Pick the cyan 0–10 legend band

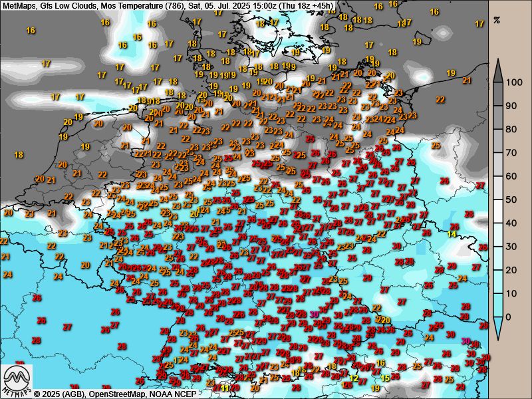(497, 305)
